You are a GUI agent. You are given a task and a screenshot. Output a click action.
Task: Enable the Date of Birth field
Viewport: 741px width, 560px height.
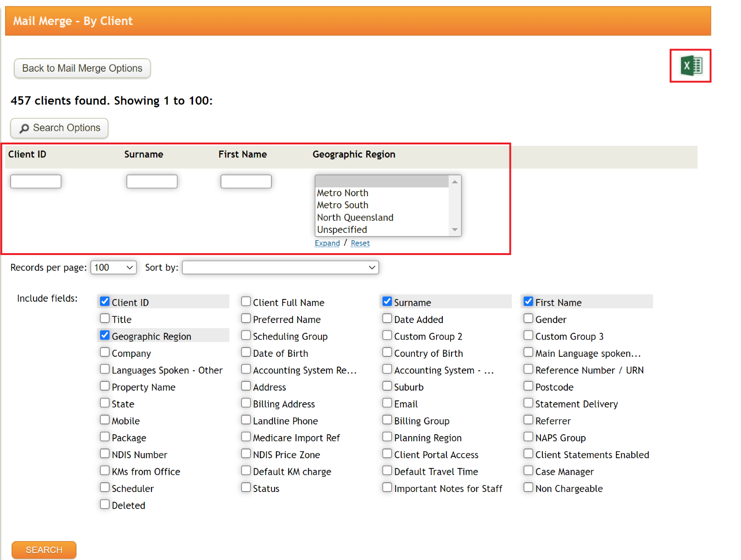coord(245,352)
